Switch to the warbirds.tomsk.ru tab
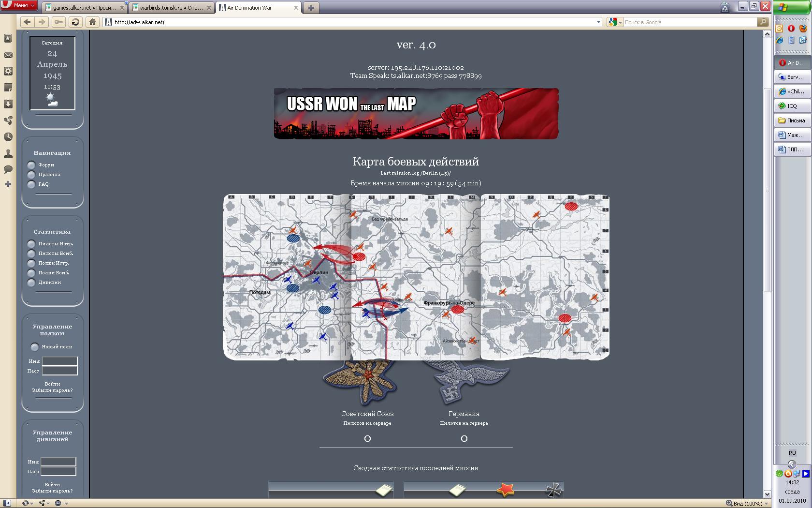The image size is (812, 508). [x=171, y=8]
